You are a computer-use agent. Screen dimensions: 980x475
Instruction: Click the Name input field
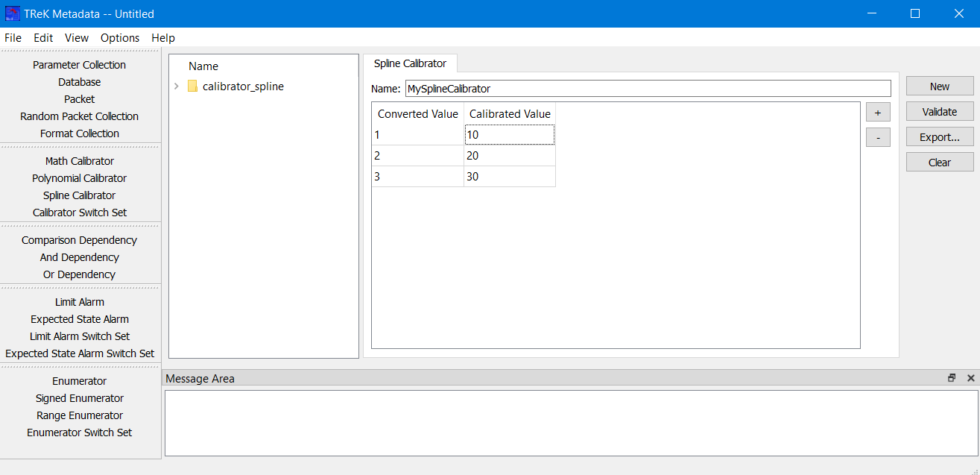pyautogui.click(x=647, y=89)
